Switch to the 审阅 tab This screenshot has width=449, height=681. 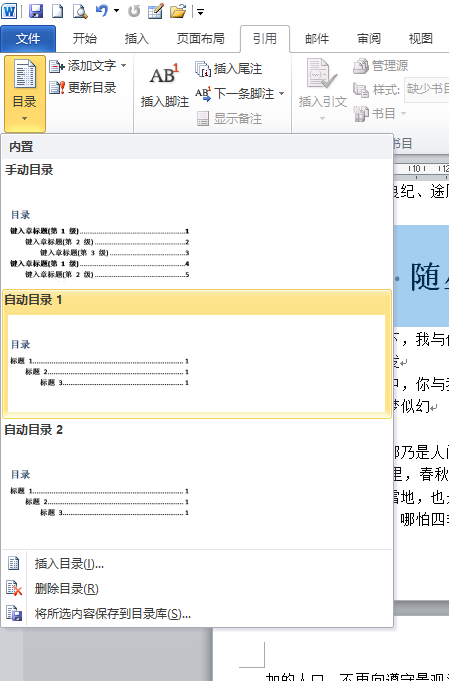point(369,39)
